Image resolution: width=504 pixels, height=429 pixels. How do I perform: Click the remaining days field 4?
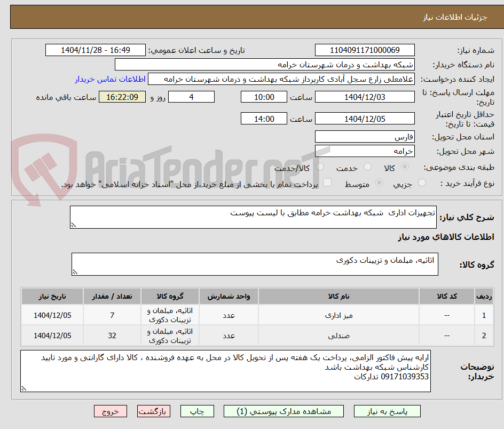(191, 97)
